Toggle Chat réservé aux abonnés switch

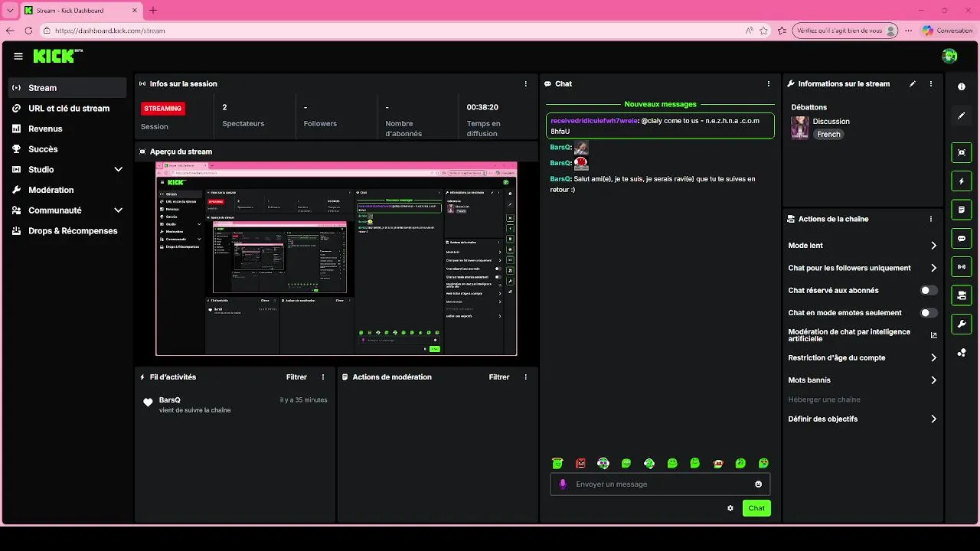click(x=929, y=291)
